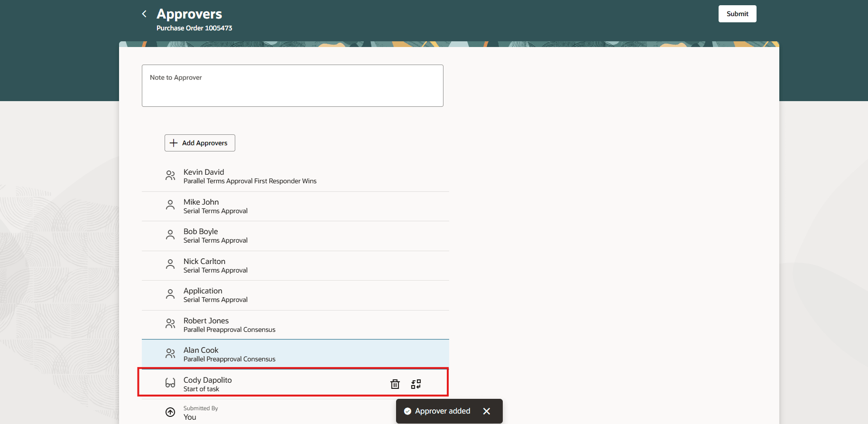
Task: Click the person icon beside Mike John
Action: (170, 205)
